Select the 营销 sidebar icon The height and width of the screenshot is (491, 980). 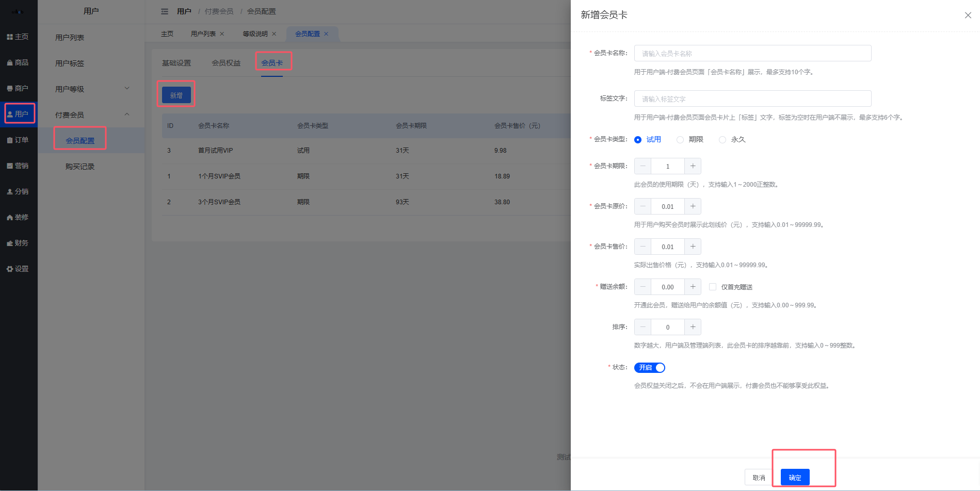click(19, 165)
